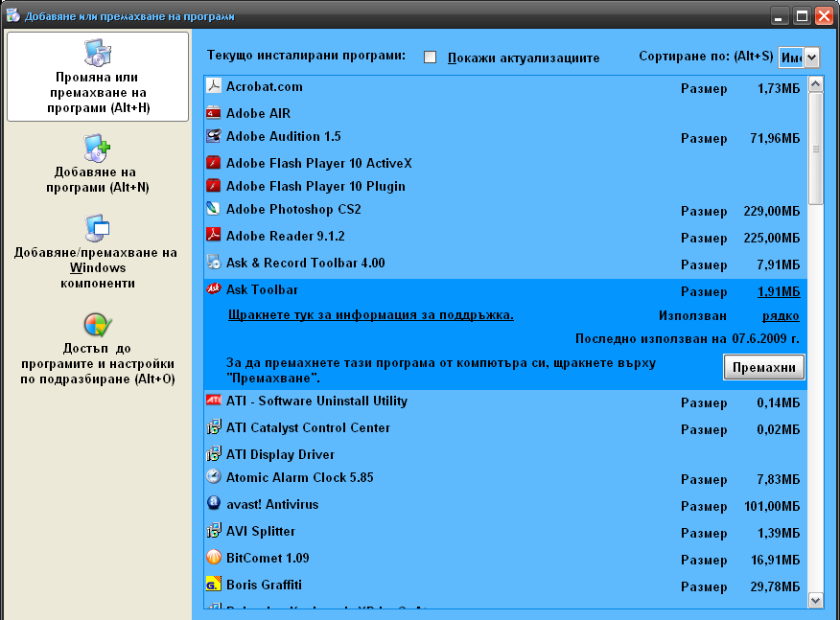Click the vertical scrollbar thumb
840x620 pixels.
click(815, 149)
